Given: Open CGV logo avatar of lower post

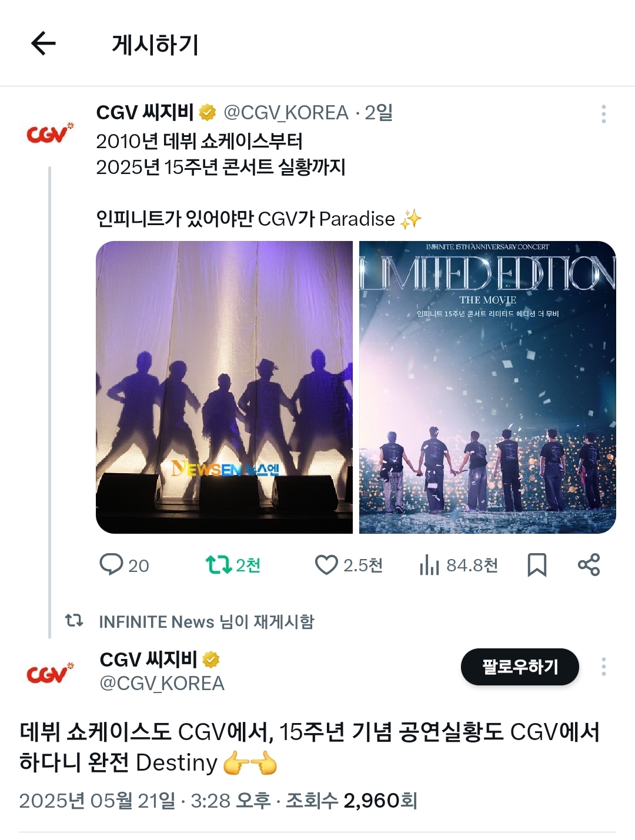Looking at the screenshot, I should (x=51, y=673).
